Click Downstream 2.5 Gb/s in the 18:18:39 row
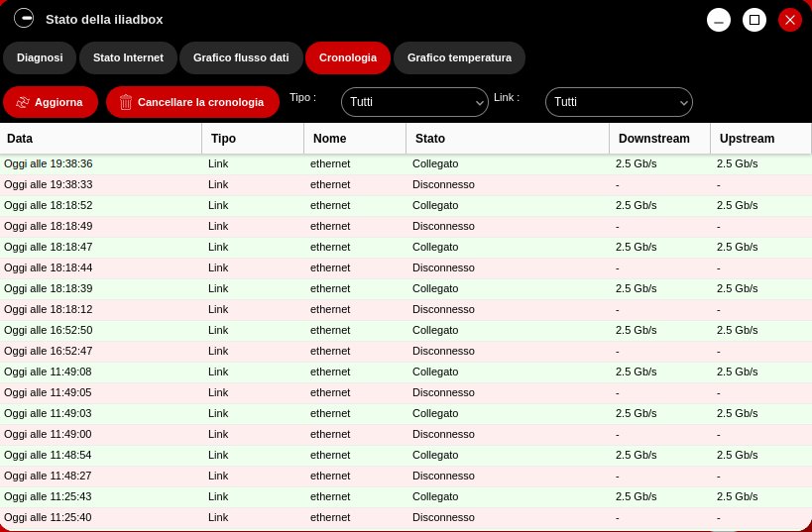Screen dimensions: 812x532 pyautogui.click(x=636, y=288)
